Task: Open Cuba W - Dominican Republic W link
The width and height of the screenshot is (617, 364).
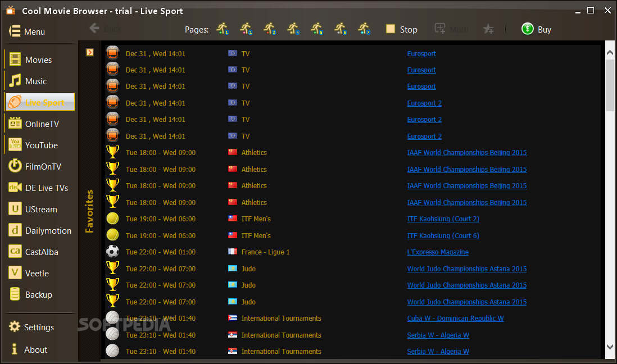Action: point(455,319)
